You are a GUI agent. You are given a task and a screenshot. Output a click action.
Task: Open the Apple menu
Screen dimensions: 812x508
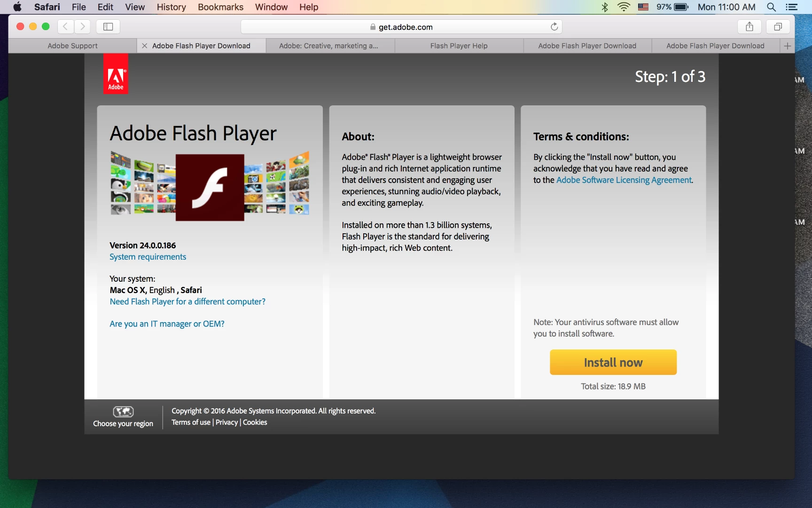pyautogui.click(x=17, y=7)
